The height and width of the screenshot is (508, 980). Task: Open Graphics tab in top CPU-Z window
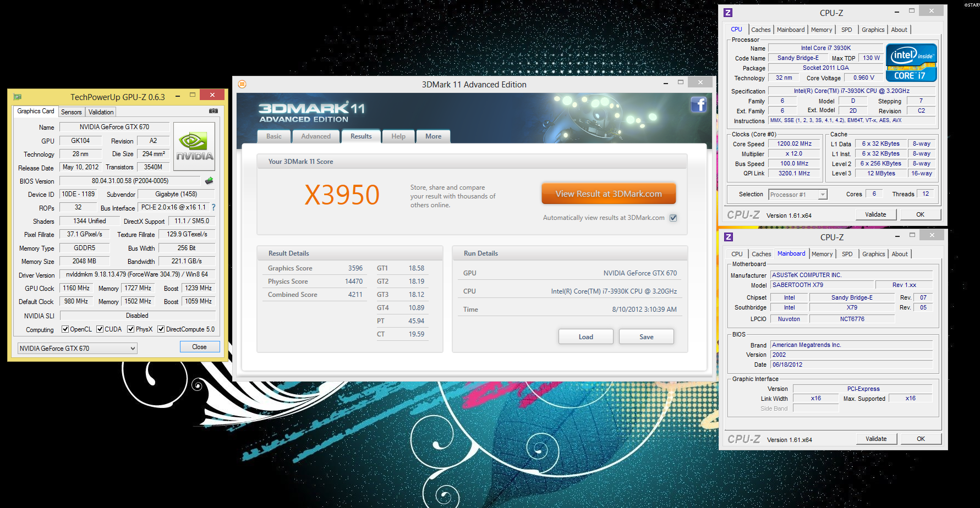click(873, 30)
